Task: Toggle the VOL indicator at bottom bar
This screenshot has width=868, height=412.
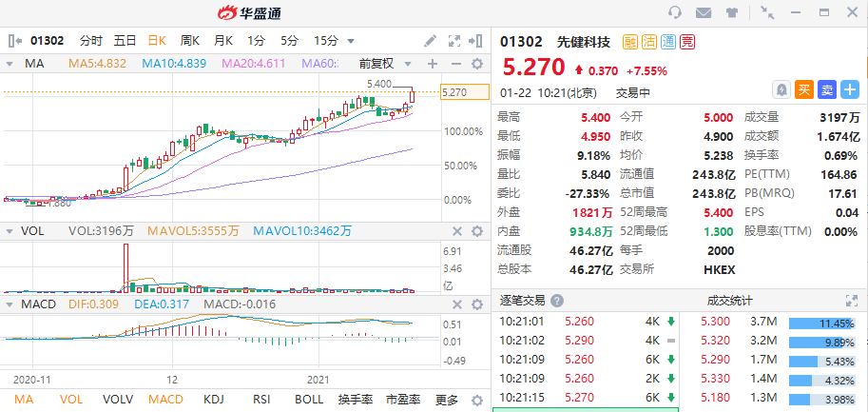Action: (71, 400)
